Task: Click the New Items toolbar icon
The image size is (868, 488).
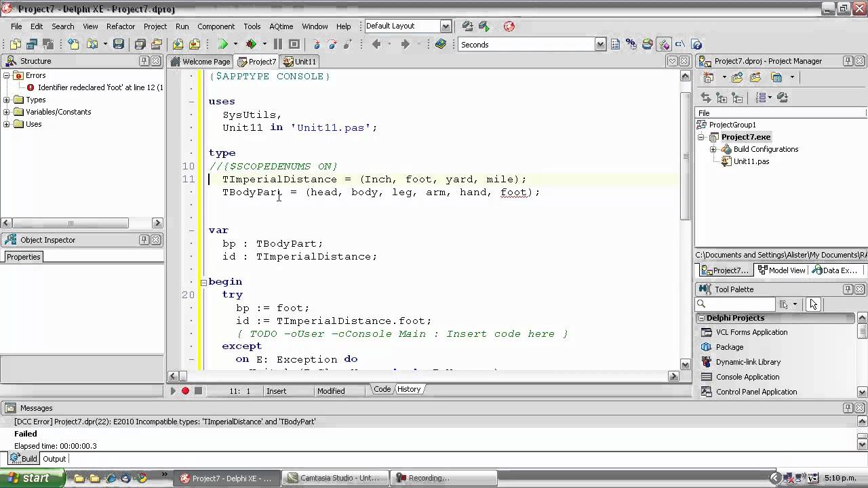Action: coord(73,44)
